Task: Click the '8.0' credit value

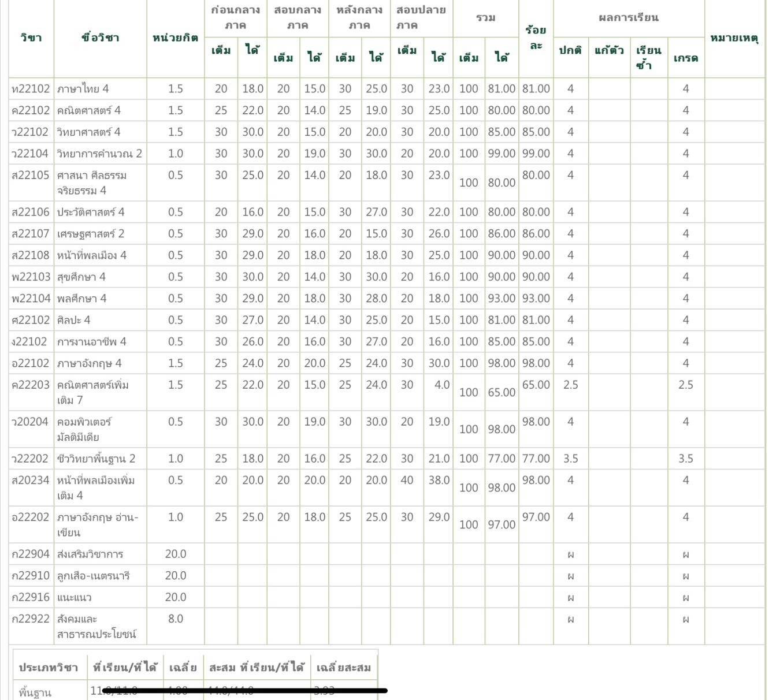Action: tap(176, 619)
